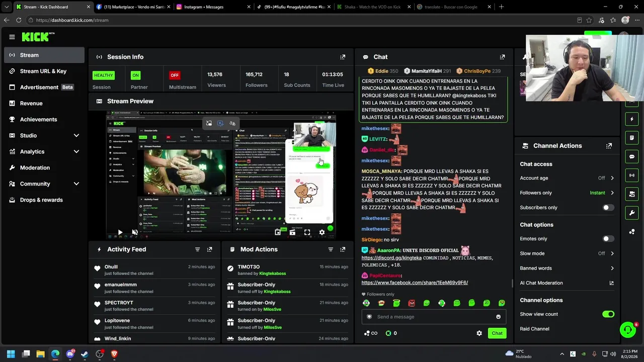Open the Advertisement Beta page
Screen dimensions: 644x362
pos(44,87)
